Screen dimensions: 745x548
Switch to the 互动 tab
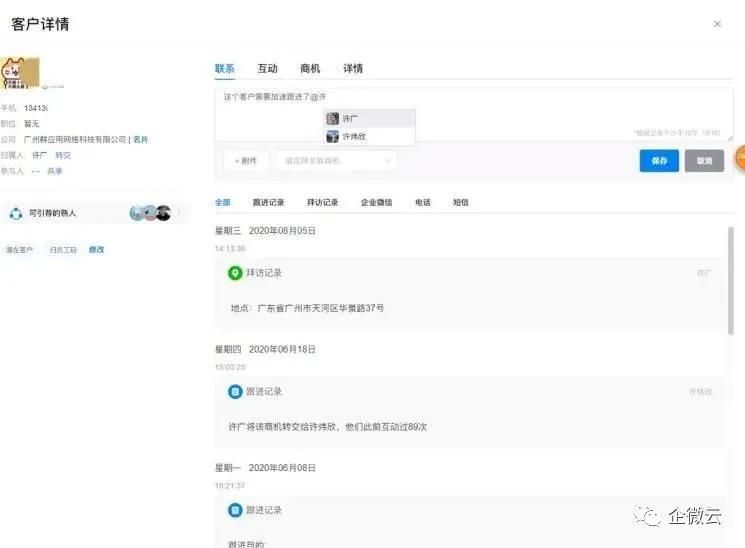[267, 69]
